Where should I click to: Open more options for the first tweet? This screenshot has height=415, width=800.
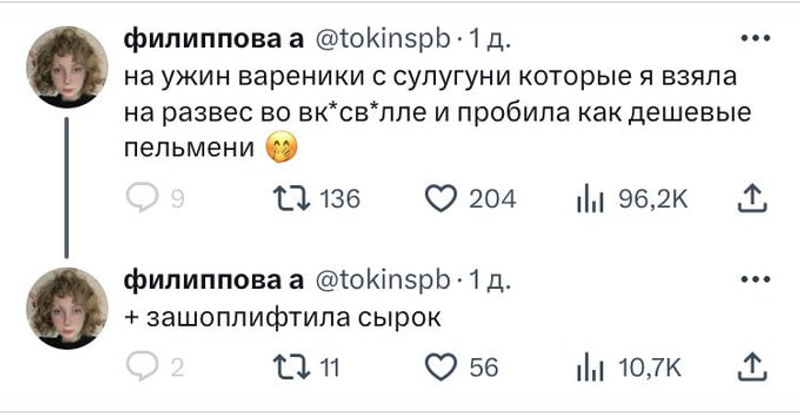coord(748,42)
